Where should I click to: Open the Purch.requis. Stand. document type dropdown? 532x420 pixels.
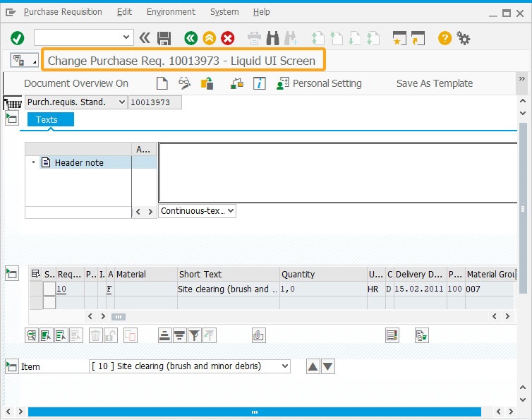click(75, 102)
